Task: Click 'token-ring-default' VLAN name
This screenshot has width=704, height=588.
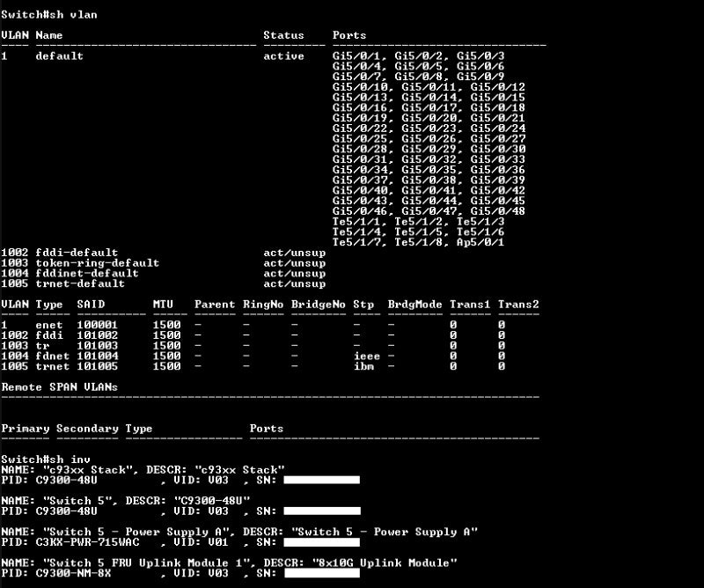Action: coord(97,262)
